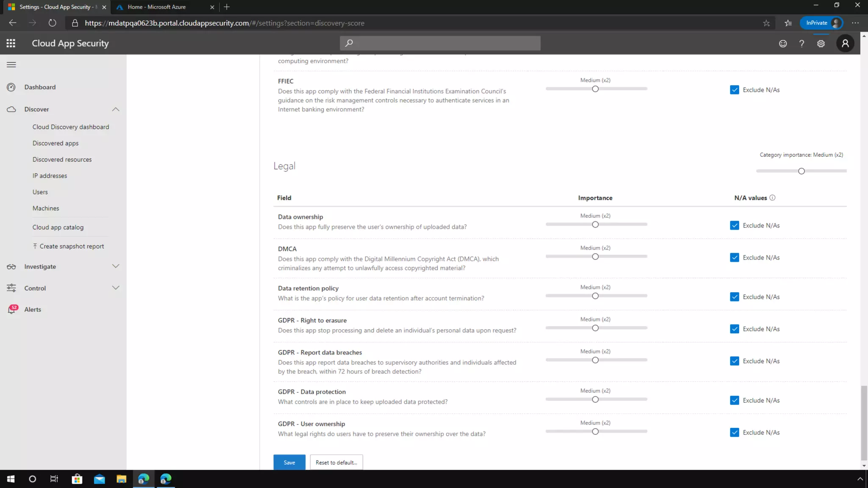Click the Legal category importance slider
868x488 pixels.
[801, 171]
